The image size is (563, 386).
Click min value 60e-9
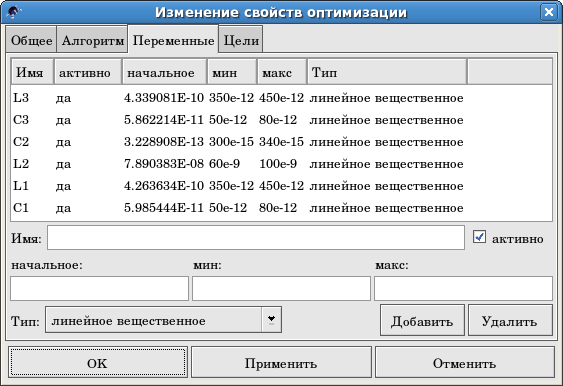[x=224, y=164]
